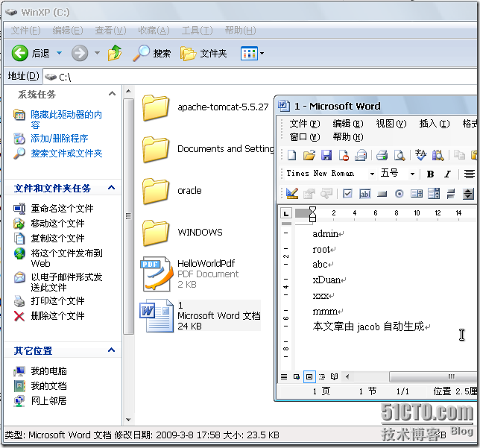480x448 pixels.
Task: Select the oracle folder
Action: click(x=171, y=191)
